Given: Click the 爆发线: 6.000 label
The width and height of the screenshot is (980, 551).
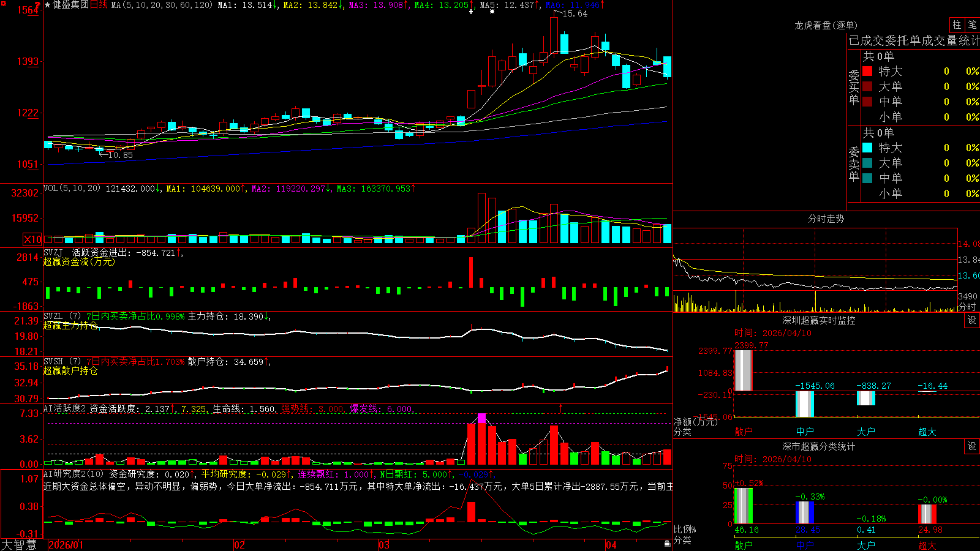Looking at the screenshot, I should (382, 409).
